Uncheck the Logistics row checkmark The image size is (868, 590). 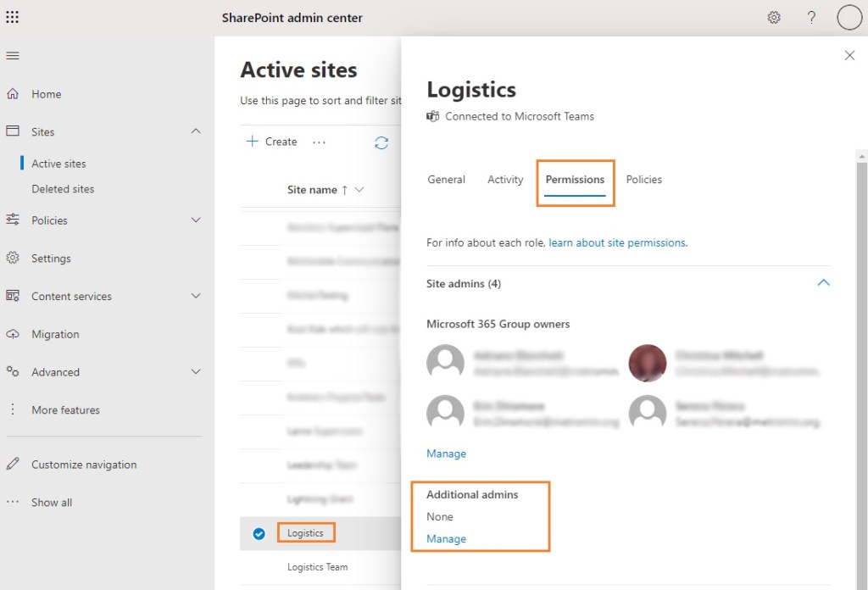259,533
